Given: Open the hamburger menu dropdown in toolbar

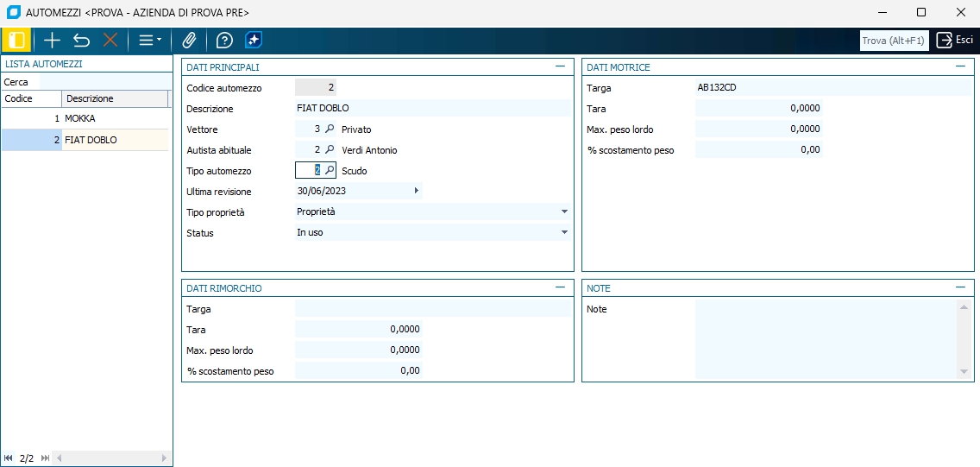Looking at the screenshot, I should 150,41.
